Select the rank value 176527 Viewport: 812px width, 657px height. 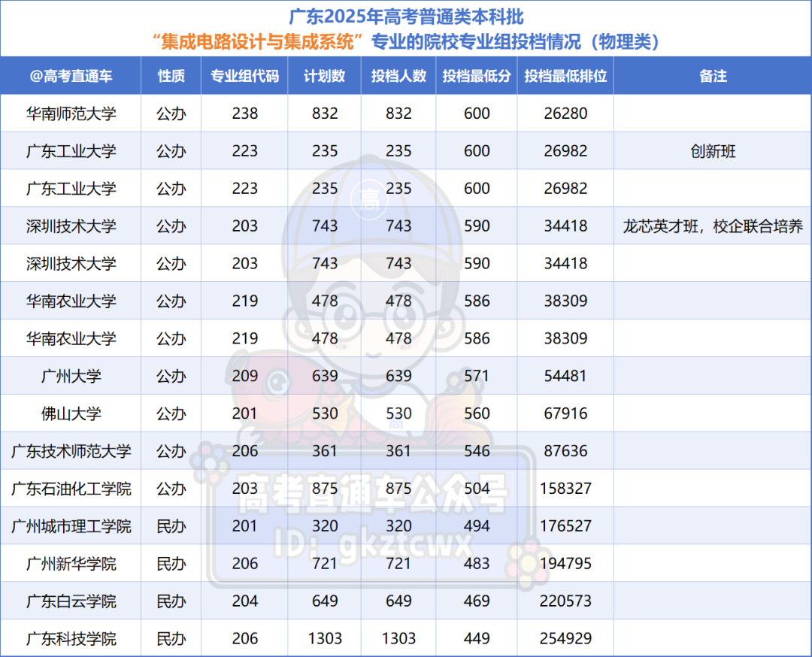pos(565,526)
